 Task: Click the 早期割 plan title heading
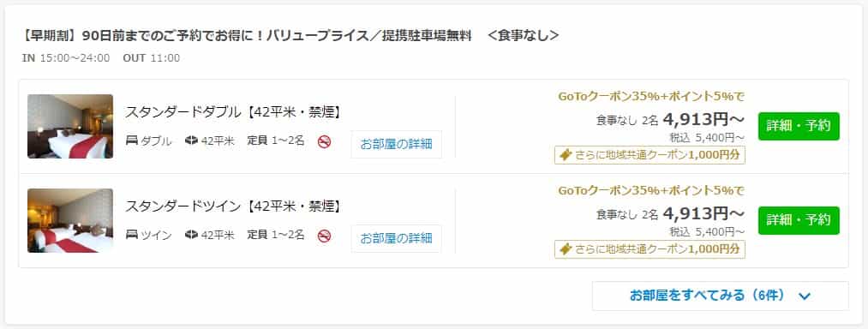pyautogui.click(x=290, y=36)
